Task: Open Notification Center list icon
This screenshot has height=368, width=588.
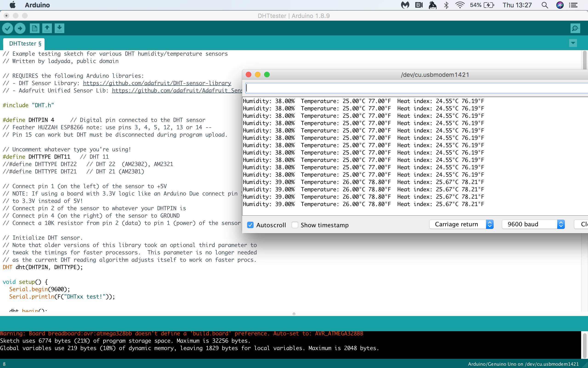Action: [x=574, y=5]
